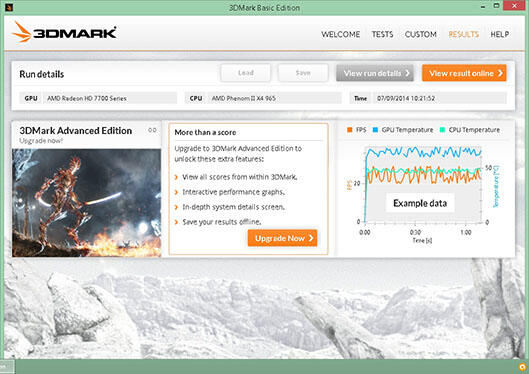
Task: Click View result online button
Action: 464,73
